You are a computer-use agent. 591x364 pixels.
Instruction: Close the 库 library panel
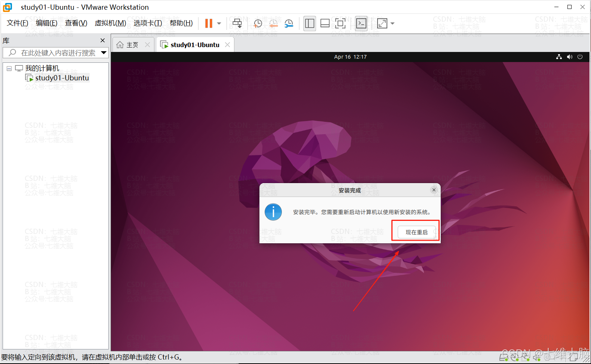point(103,40)
